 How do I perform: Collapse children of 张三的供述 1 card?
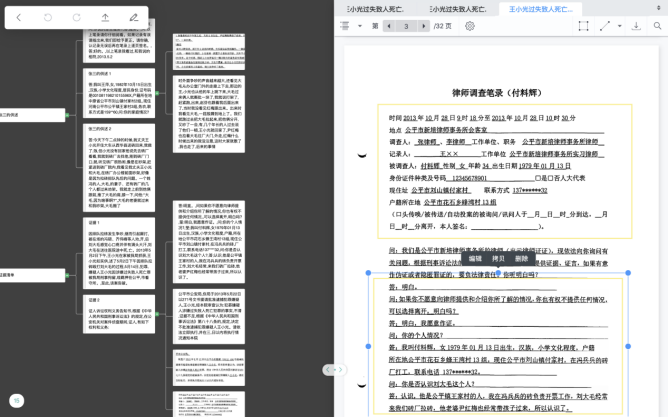tap(157, 93)
